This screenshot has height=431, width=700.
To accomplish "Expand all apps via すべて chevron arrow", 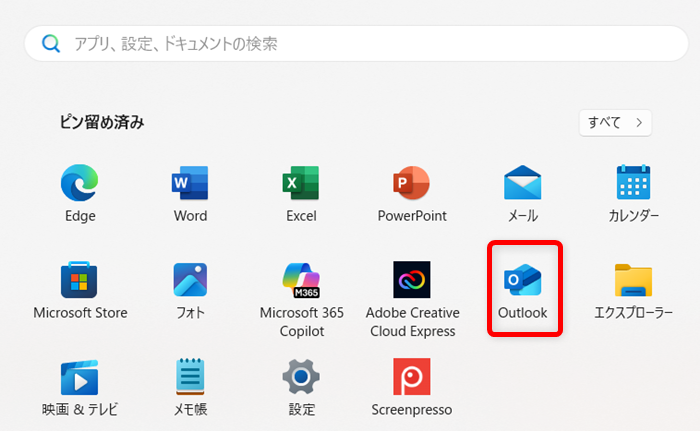I will (639, 122).
